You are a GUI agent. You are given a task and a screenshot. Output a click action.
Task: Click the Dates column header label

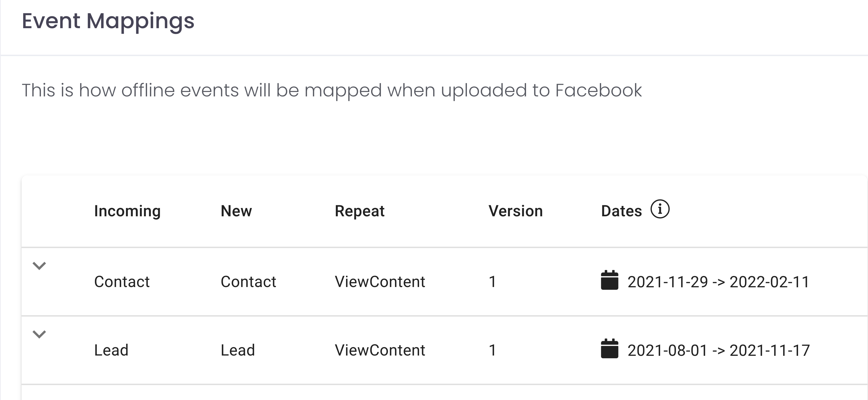coord(621,211)
